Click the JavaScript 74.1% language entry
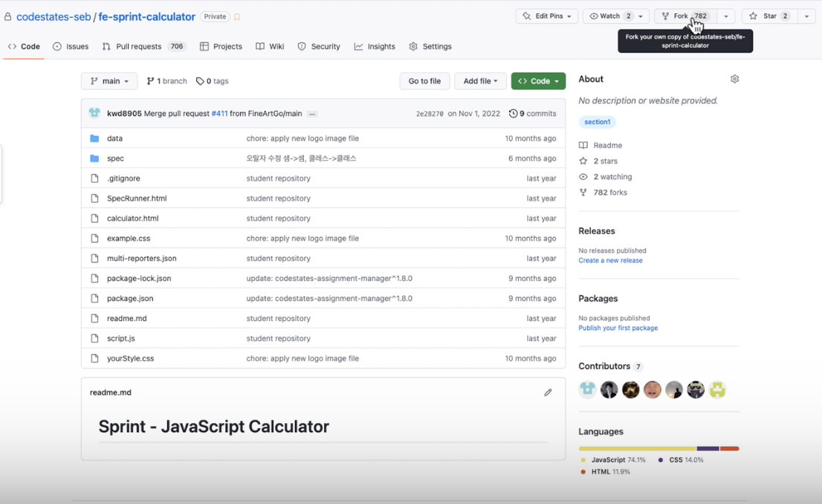Screen dimensions: 822x504 pyautogui.click(x=613, y=460)
